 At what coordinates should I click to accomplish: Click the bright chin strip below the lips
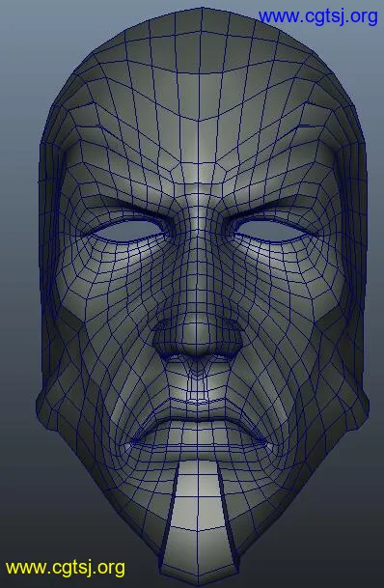[199, 521]
